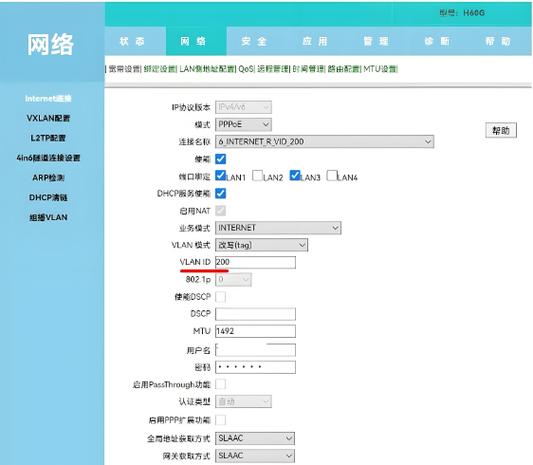
Task: Open the QoS submenu link
Action: tap(246, 69)
